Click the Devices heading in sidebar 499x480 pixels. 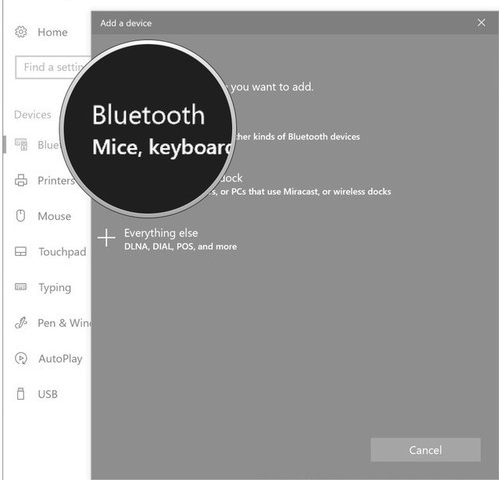pyautogui.click(x=33, y=115)
